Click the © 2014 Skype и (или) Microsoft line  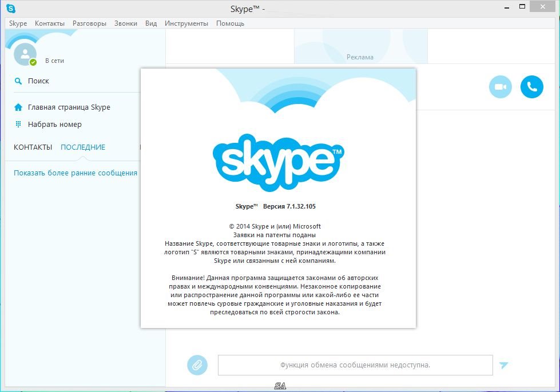click(275, 226)
